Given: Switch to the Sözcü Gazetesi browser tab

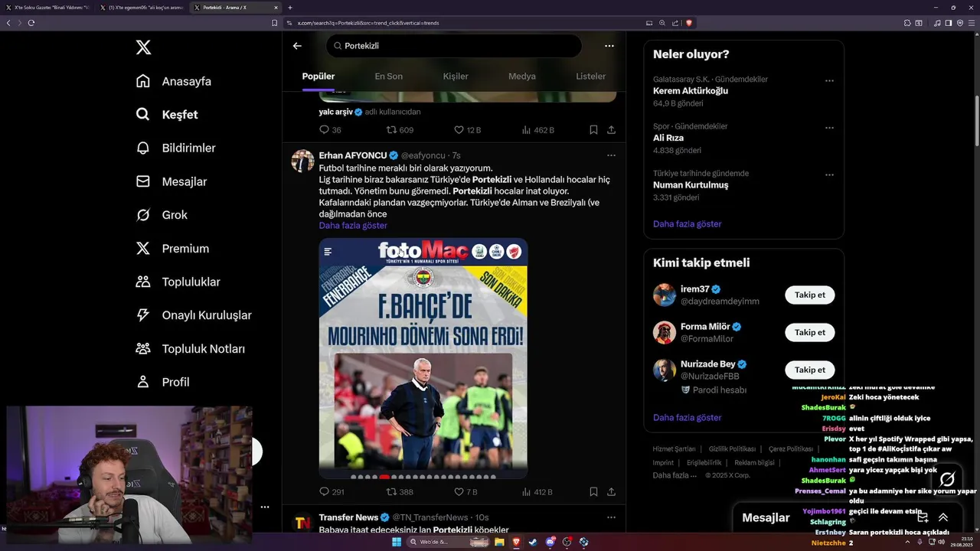Looking at the screenshot, I should coord(47,8).
